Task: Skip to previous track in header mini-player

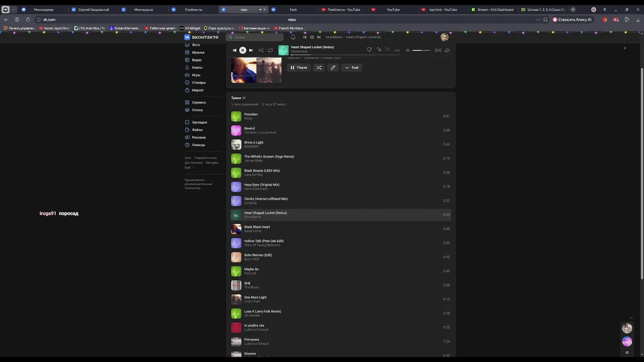Action: 304,37
